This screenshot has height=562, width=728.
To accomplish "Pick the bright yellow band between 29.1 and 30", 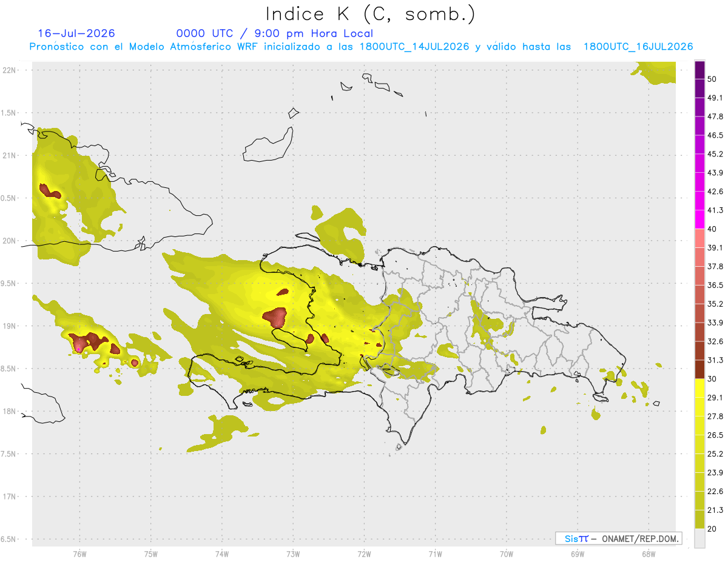I will [699, 389].
